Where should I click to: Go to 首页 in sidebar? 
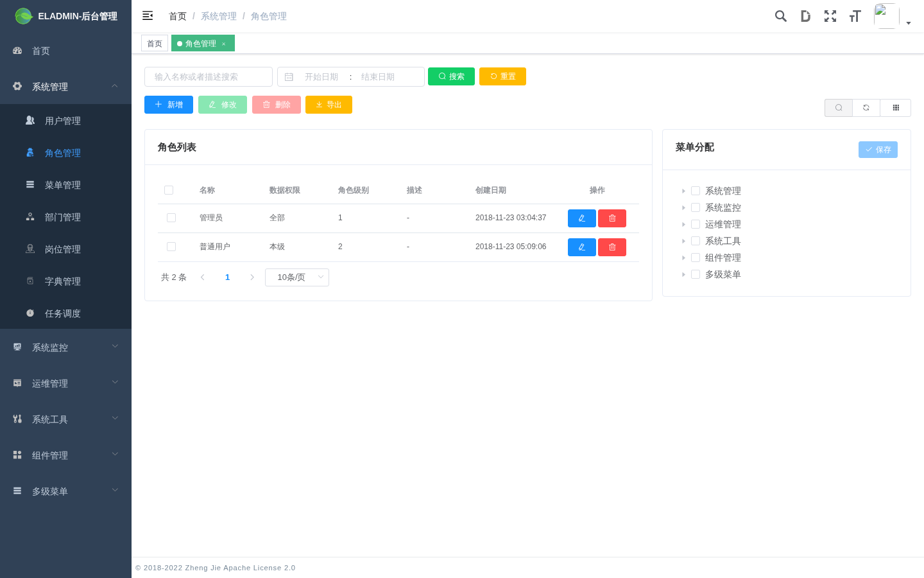(x=65, y=51)
